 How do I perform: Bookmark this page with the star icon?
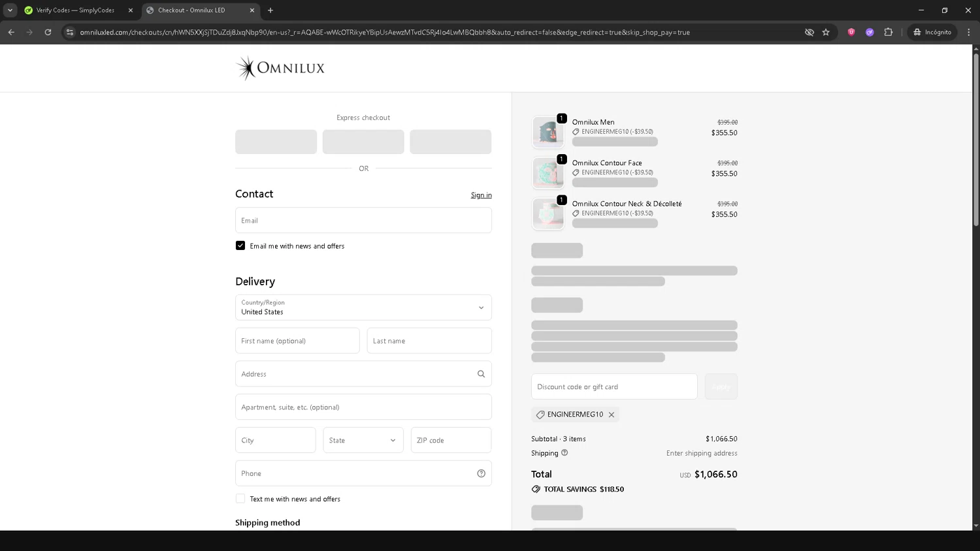pyautogui.click(x=826, y=32)
